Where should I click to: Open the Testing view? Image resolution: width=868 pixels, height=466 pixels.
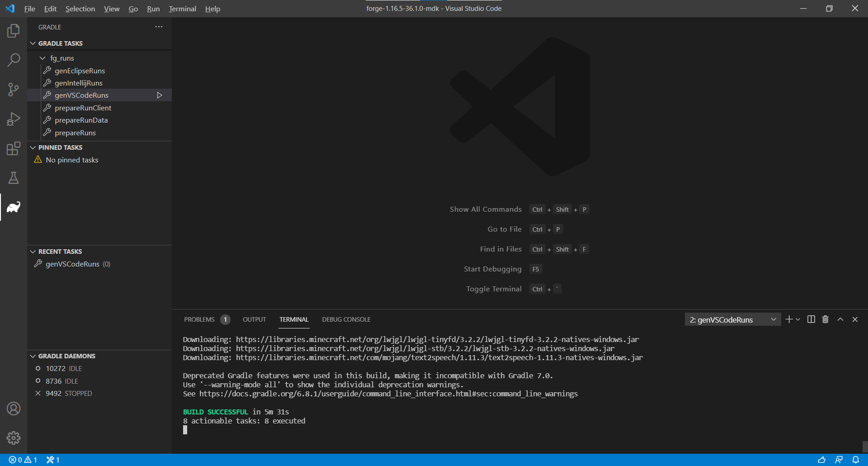(x=13, y=178)
